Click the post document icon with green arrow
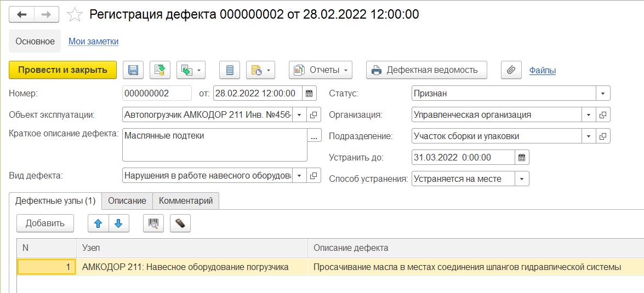The image size is (644, 293). coord(160,70)
